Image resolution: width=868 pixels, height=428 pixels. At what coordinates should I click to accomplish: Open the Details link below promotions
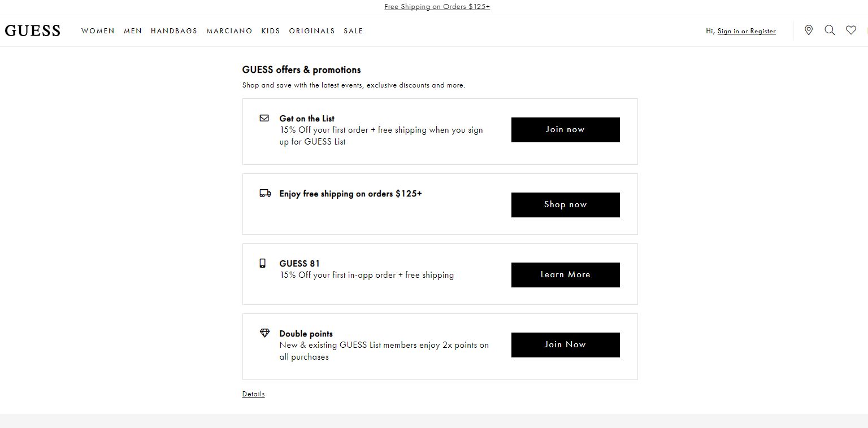pyautogui.click(x=253, y=394)
